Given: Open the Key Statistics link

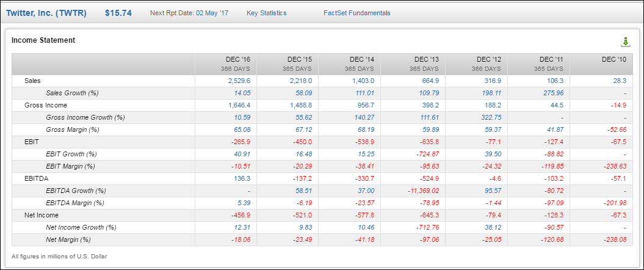Looking at the screenshot, I should [266, 13].
